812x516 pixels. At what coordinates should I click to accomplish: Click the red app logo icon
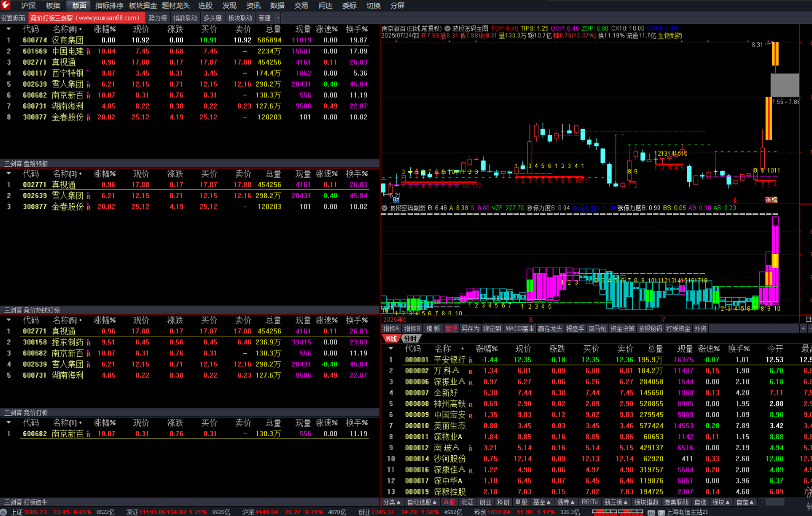pos(6,6)
